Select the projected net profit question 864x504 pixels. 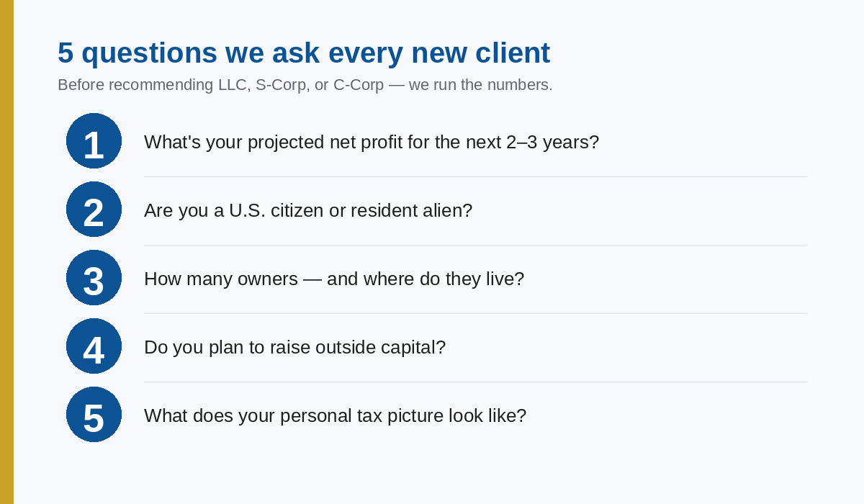pyautogui.click(x=371, y=142)
